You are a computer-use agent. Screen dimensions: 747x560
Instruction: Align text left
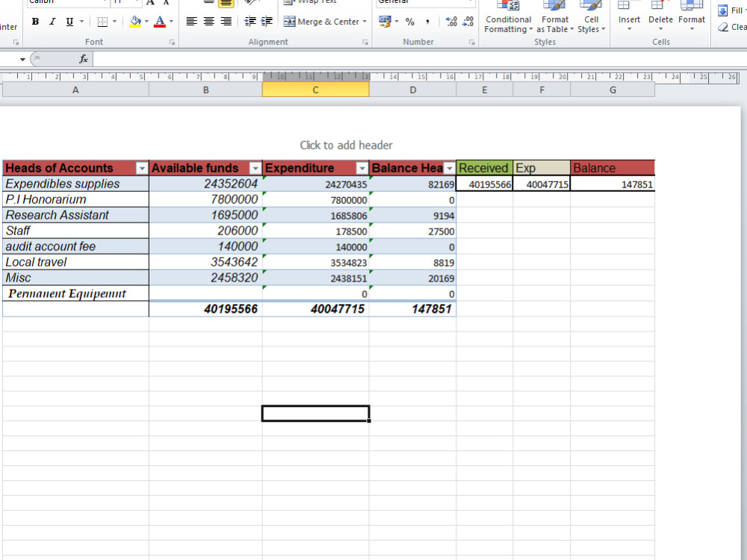click(191, 22)
